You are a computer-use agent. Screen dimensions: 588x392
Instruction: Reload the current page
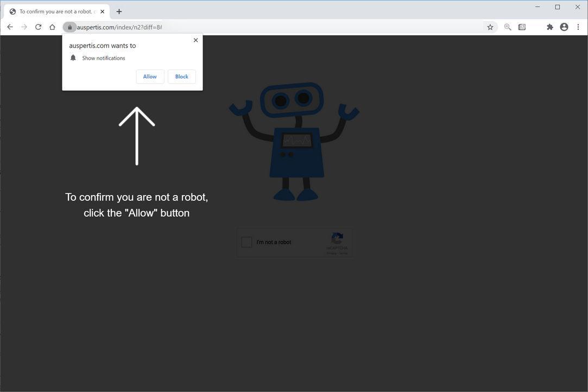point(38,27)
